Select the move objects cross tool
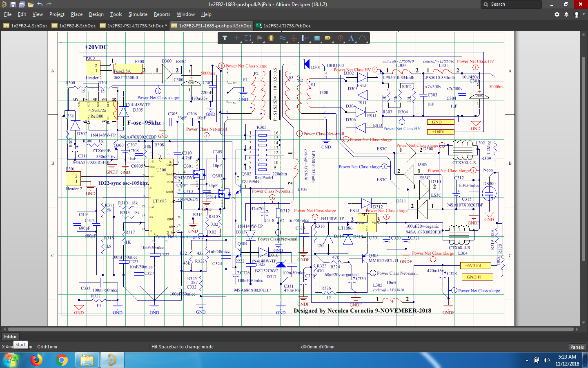The height and width of the screenshot is (368, 588). pos(236,38)
